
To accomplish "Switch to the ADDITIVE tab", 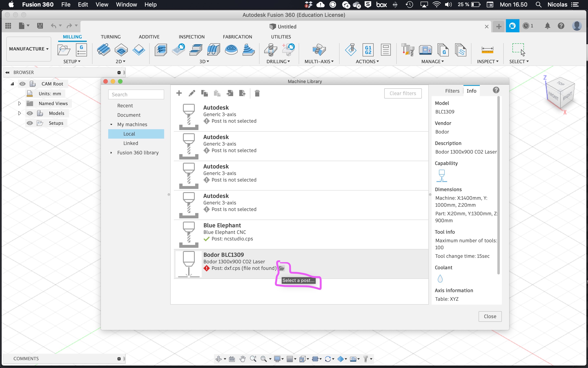I will [x=149, y=37].
